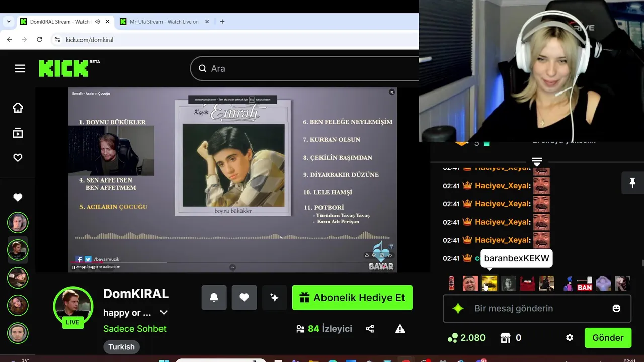Click the Bir mesaj gönderin chat input

point(537,308)
